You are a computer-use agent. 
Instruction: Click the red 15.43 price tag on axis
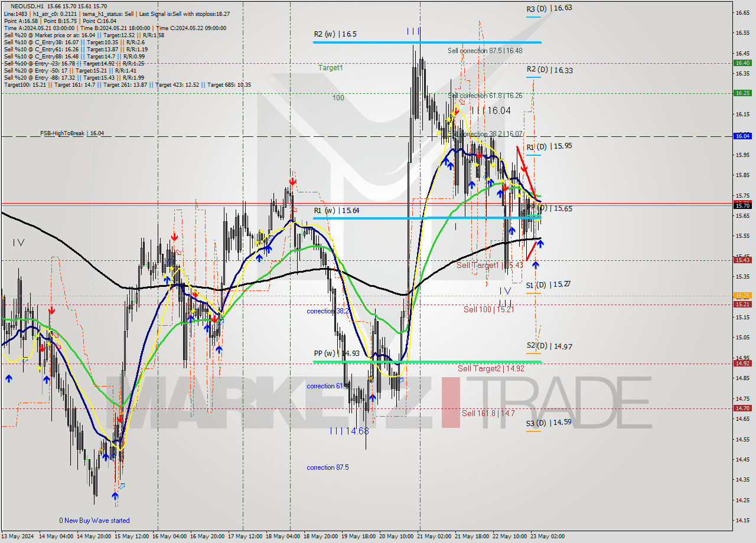pos(742,260)
